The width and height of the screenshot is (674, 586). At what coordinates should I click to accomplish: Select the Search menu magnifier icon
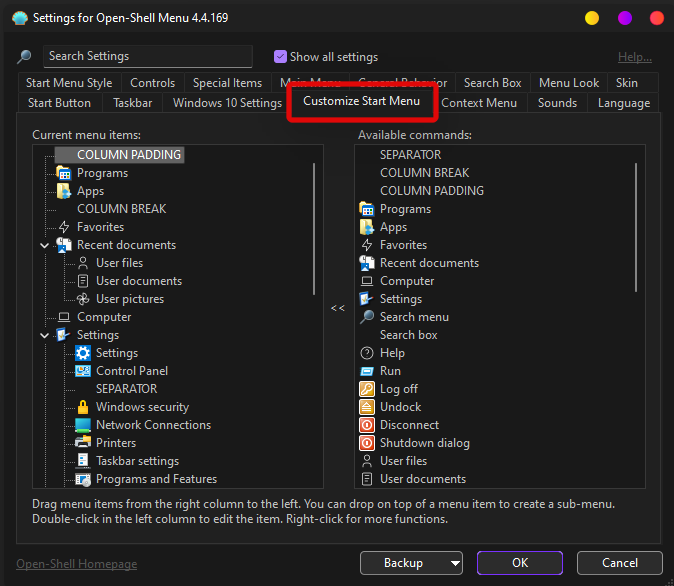click(x=367, y=317)
